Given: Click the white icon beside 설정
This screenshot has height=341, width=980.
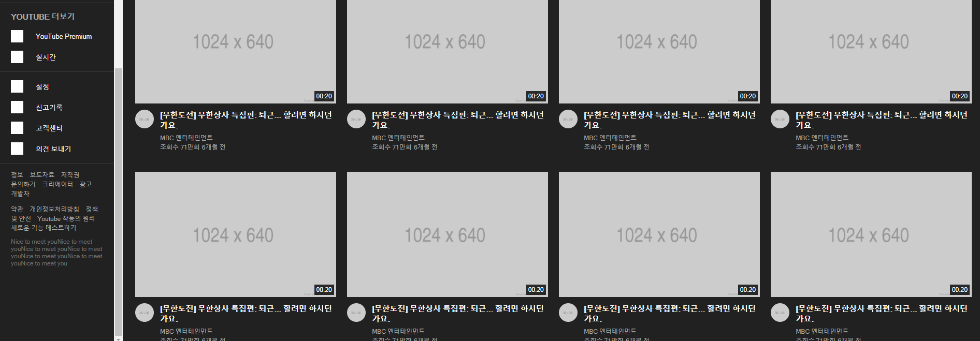Looking at the screenshot, I should [17, 86].
